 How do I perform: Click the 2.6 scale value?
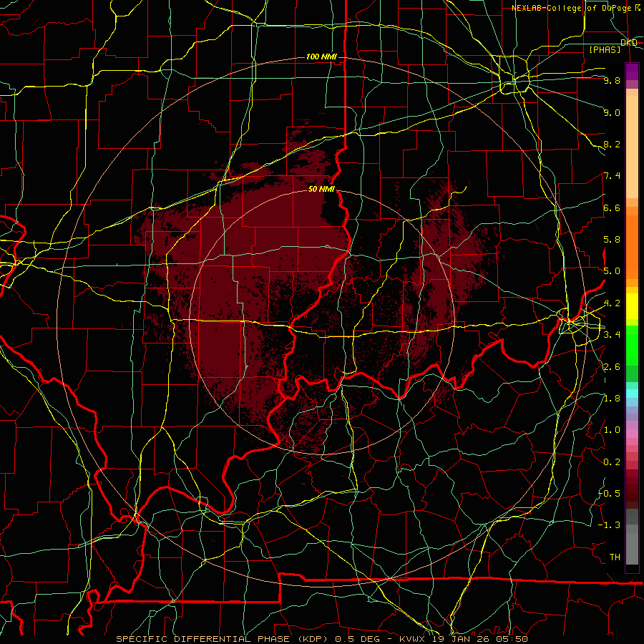point(612,367)
